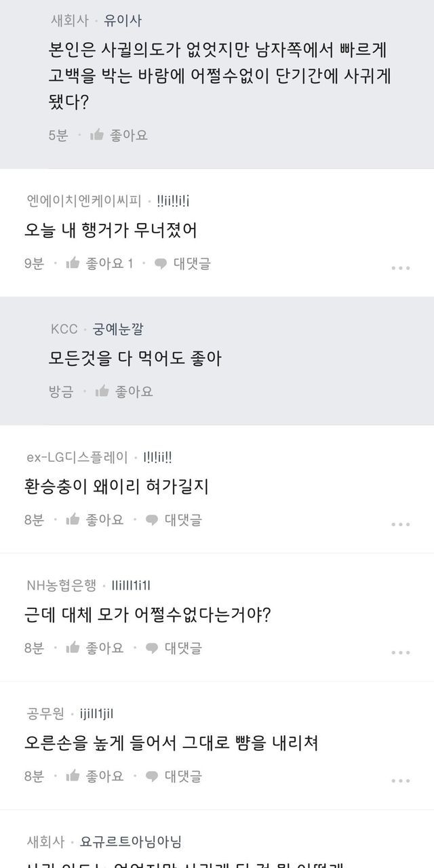Open more options for ex-LG디스플레이 comment
The height and width of the screenshot is (868, 434).
tap(400, 524)
